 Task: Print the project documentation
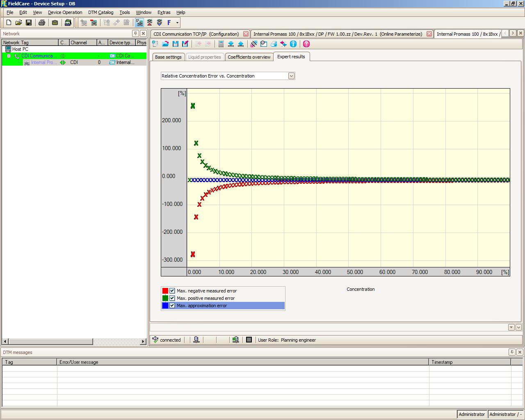click(x=41, y=23)
